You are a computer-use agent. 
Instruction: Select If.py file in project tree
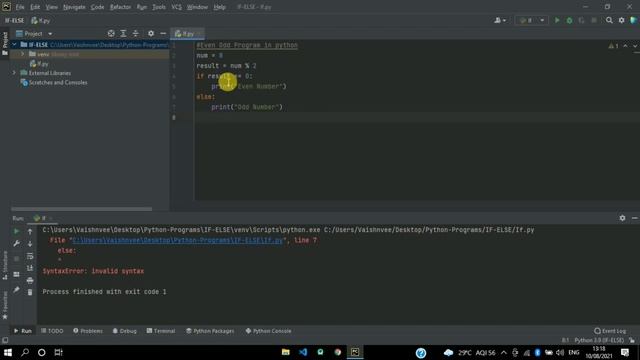(39, 64)
